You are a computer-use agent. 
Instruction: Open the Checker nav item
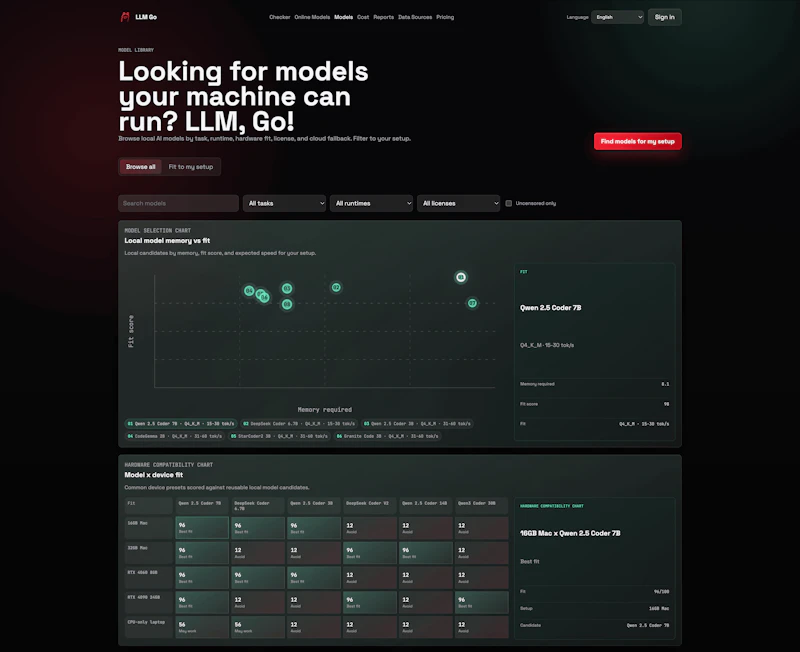[280, 17]
